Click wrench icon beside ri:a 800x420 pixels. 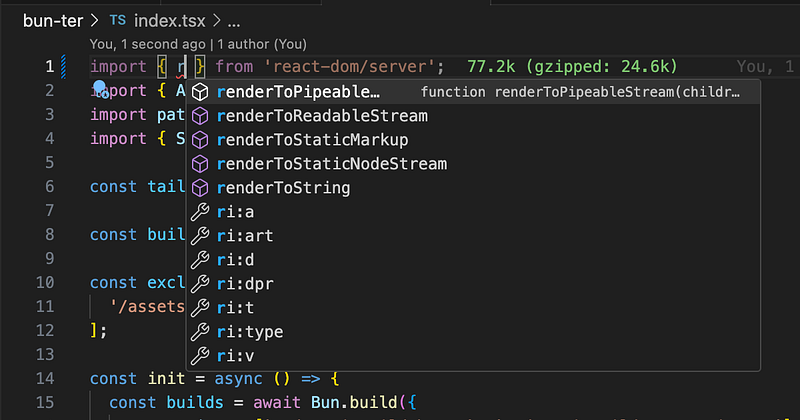tap(200, 212)
